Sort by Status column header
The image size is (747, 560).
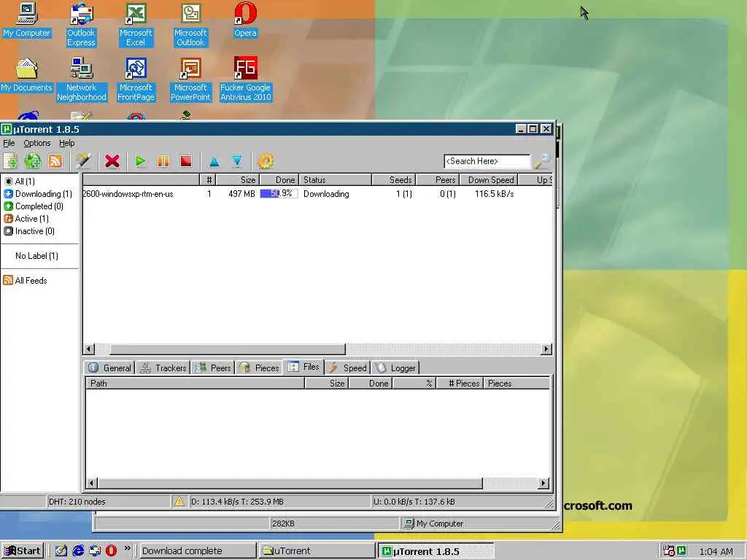[x=336, y=180]
